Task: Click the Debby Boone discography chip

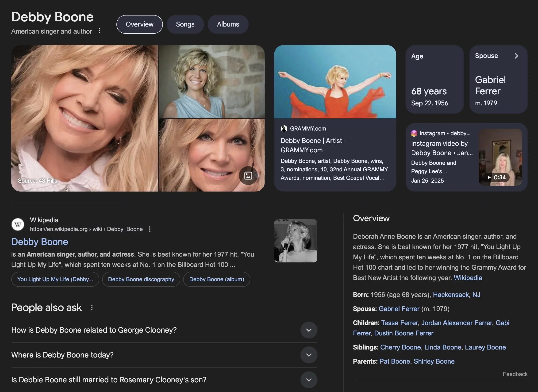Action: (141, 279)
